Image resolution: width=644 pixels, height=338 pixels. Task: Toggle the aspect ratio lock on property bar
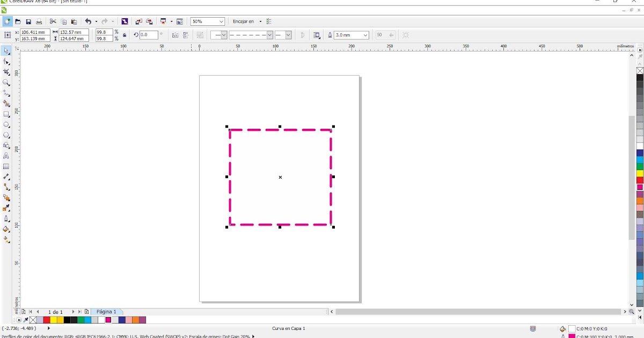click(x=124, y=34)
